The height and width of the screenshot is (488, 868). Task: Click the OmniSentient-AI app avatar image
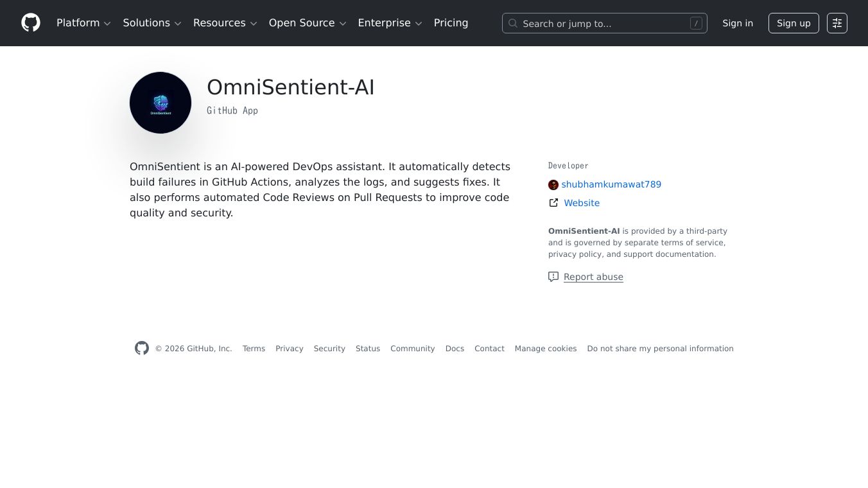(x=160, y=102)
